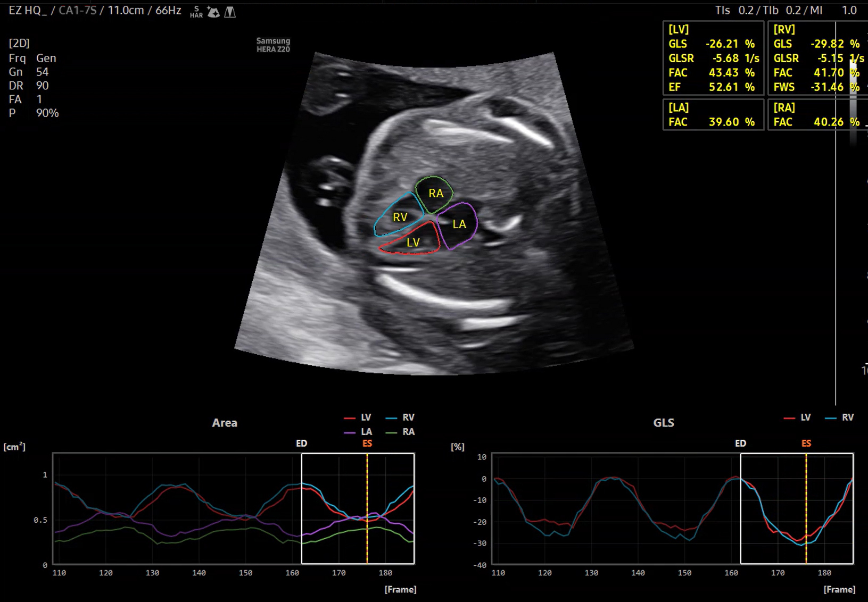Select the red LV chamber contour label
Image resolution: width=868 pixels, height=602 pixels.
click(x=413, y=243)
